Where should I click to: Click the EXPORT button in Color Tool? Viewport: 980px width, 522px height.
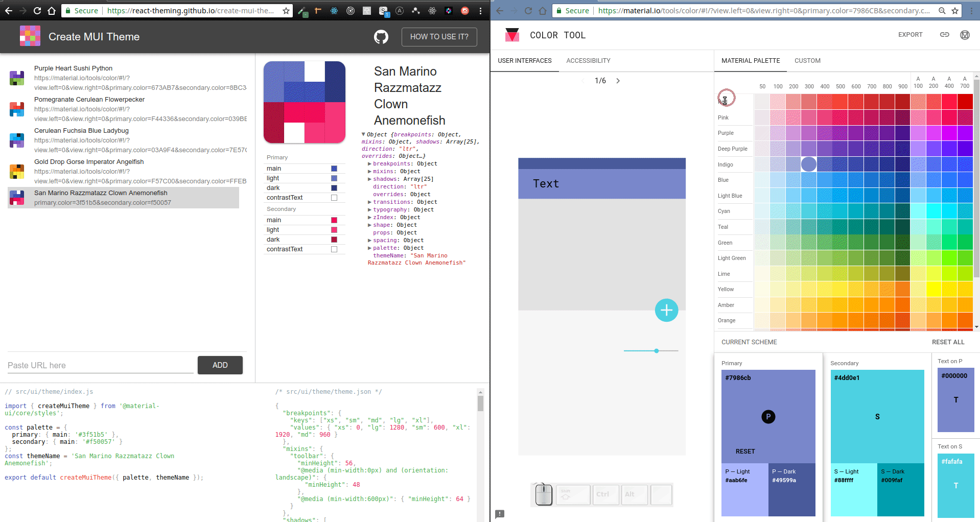click(909, 34)
